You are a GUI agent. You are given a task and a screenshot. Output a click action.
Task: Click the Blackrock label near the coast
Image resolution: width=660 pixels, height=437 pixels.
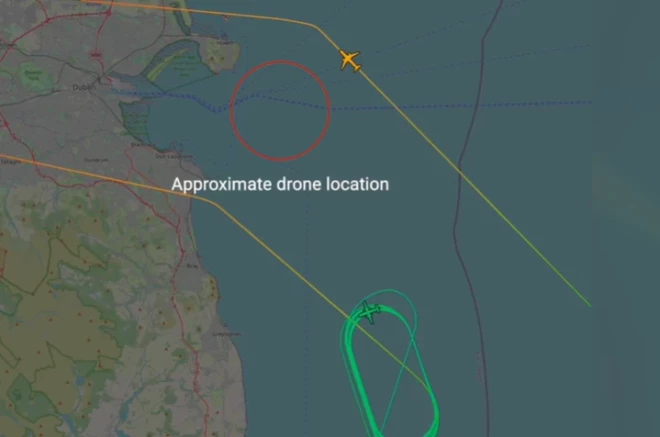(142, 144)
